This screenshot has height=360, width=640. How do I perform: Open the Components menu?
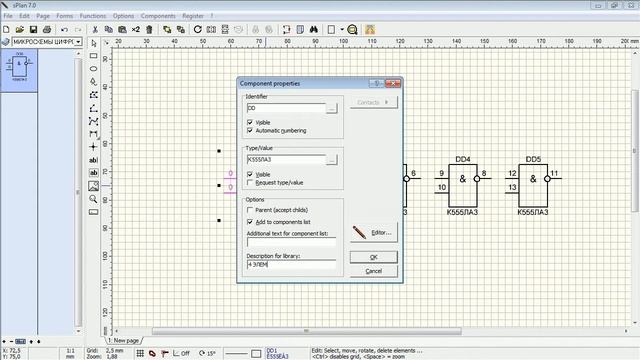(158, 16)
